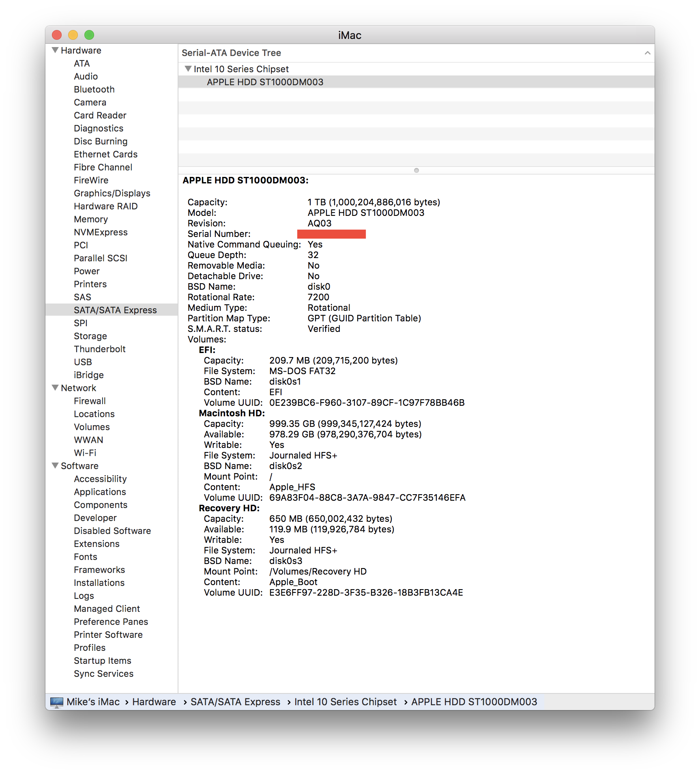Select Hardware RAID entry
This screenshot has width=700, height=775.
click(106, 207)
